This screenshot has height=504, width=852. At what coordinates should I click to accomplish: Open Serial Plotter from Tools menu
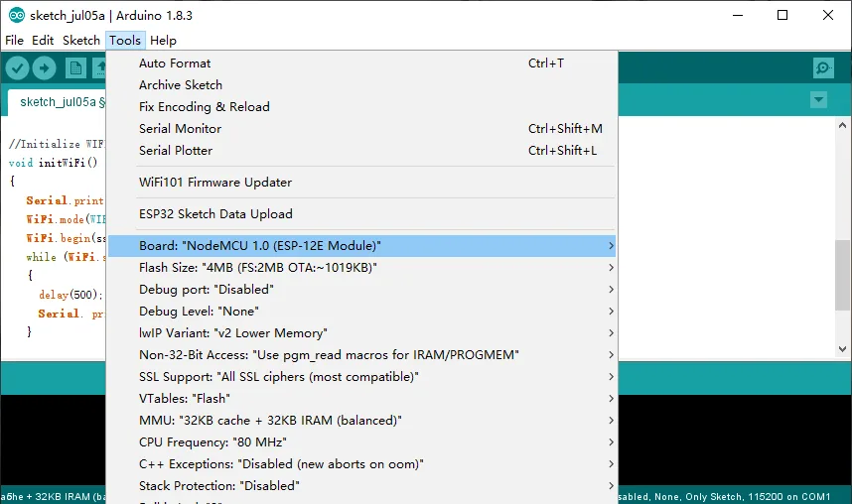click(361, 151)
